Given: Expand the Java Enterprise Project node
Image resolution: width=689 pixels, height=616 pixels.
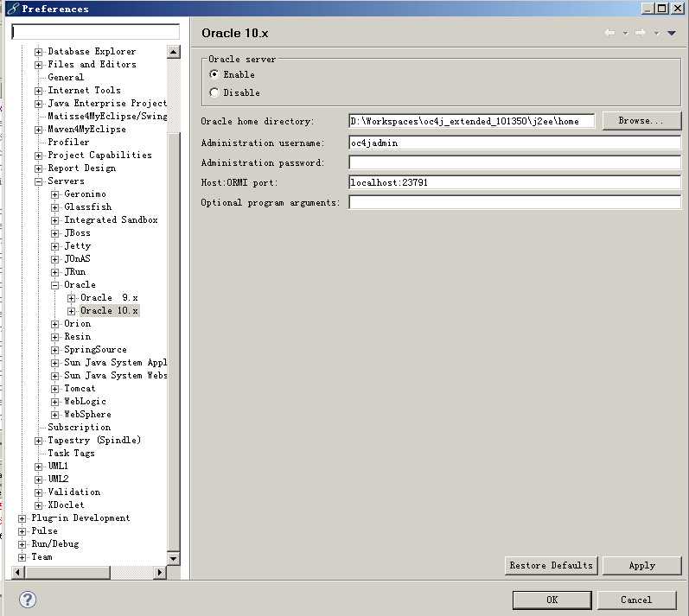Looking at the screenshot, I should pyautogui.click(x=39, y=104).
